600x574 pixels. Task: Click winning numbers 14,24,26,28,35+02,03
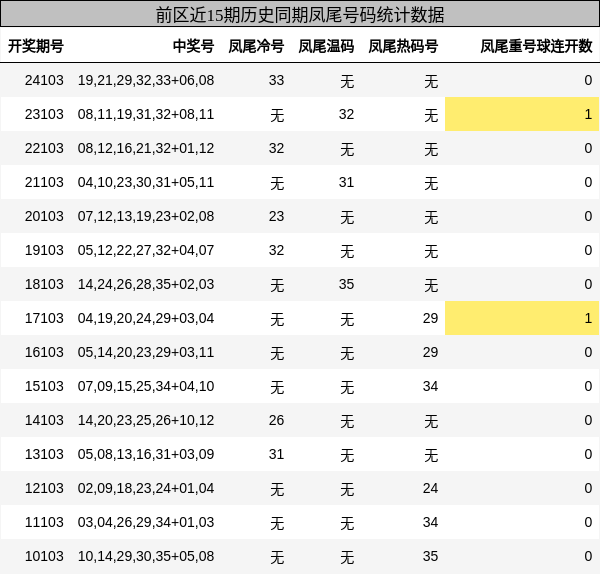[146, 284]
